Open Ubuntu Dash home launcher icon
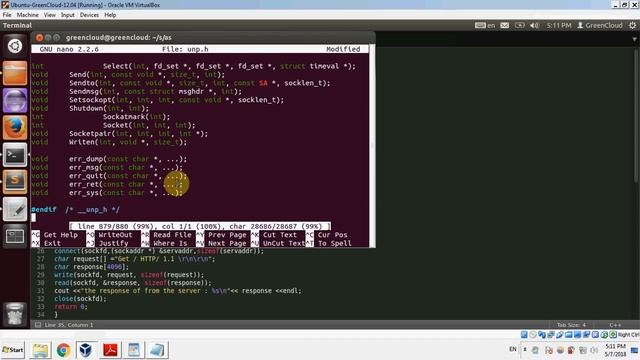The width and height of the screenshot is (640, 360). [x=15, y=46]
